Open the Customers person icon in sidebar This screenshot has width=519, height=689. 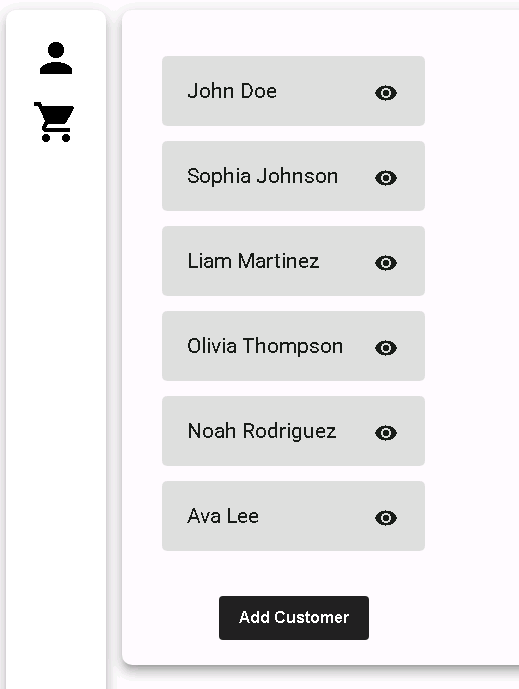(x=56, y=58)
